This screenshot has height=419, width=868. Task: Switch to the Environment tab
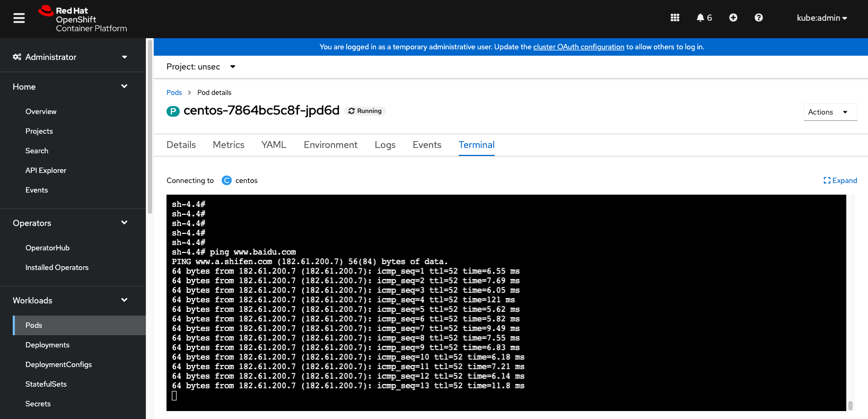tap(331, 145)
